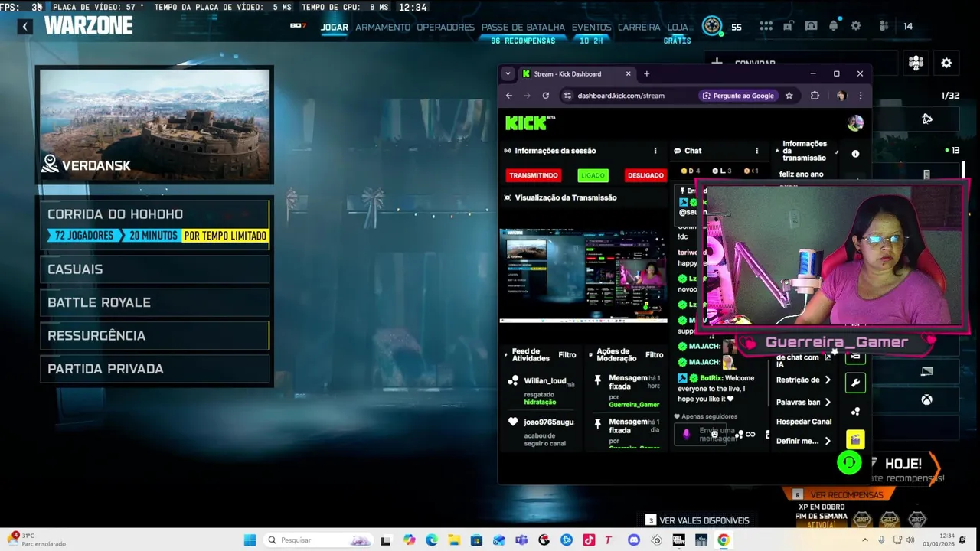Open Windows Start menu
The height and width of the screenshot is (551, 980).
(250, 540)
